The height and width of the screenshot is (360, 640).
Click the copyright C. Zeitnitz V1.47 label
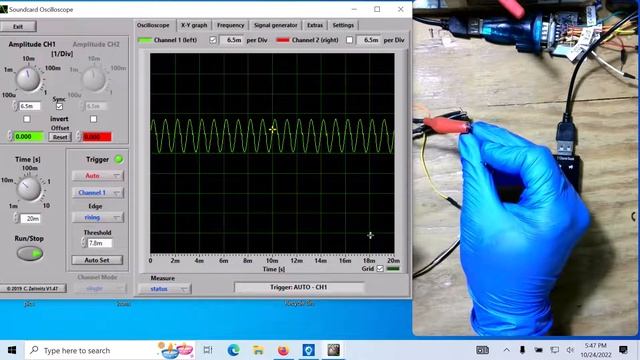33,288
